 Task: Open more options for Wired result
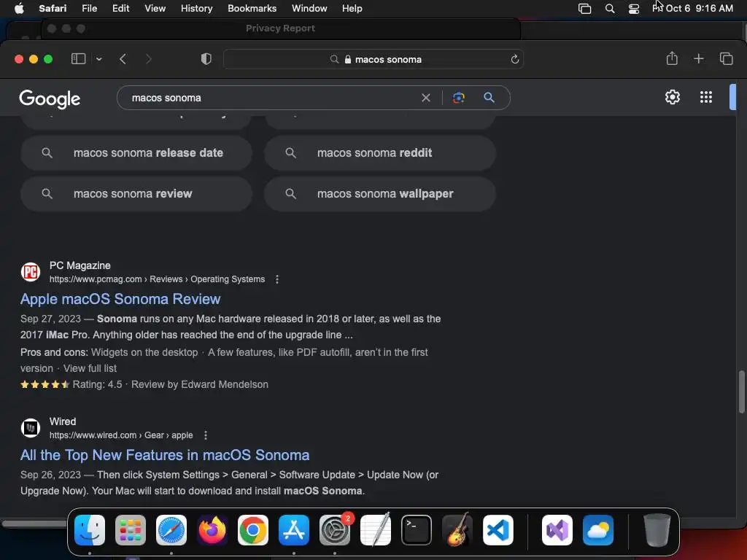point(205,435)
